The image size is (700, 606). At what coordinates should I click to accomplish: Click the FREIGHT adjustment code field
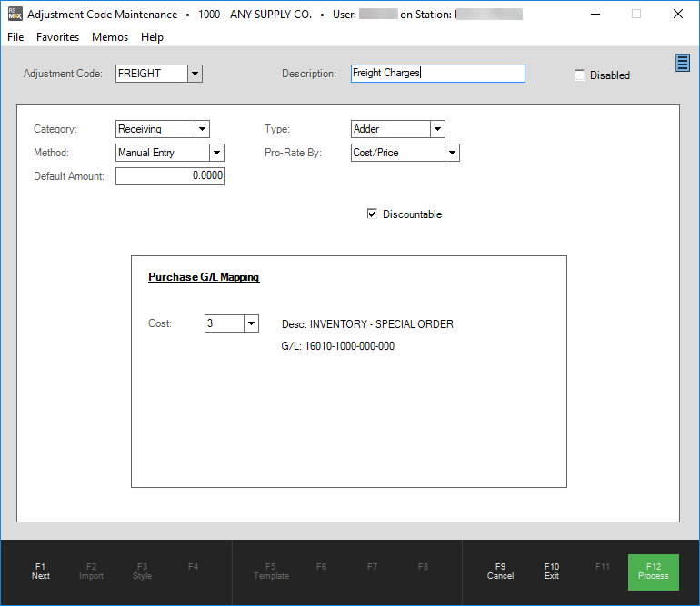tap(151, 74)
